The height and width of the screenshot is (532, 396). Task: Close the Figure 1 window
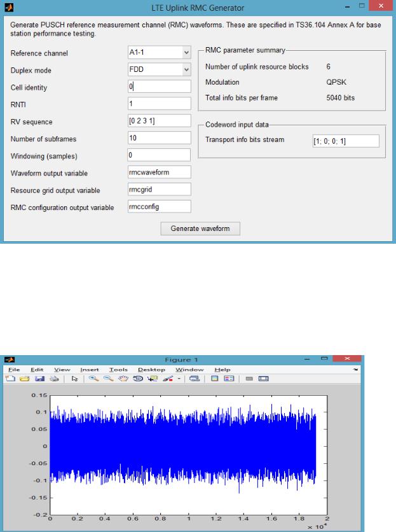(347, 359)
